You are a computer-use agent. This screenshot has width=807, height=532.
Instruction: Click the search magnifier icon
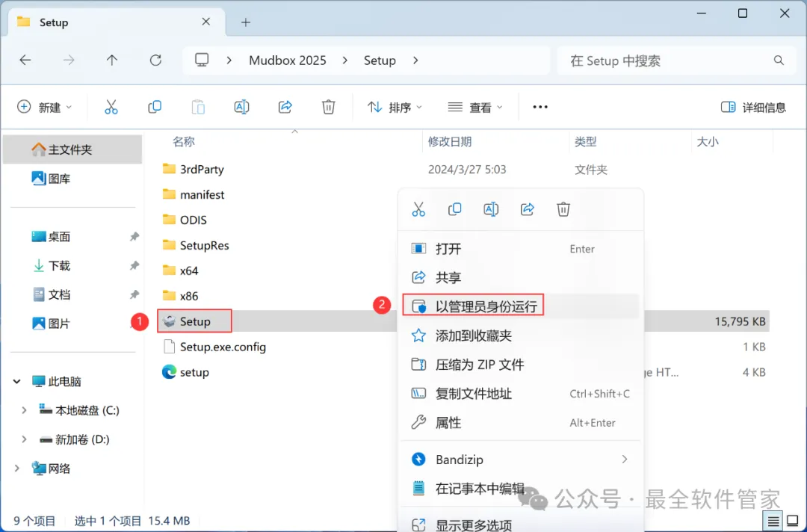[x=779, y=61]
